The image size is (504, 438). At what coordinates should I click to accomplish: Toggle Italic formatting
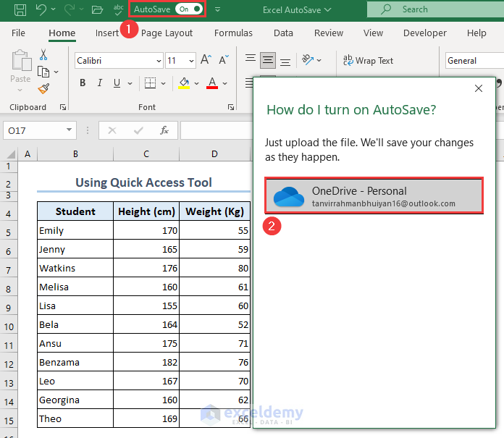click(101, 83)
